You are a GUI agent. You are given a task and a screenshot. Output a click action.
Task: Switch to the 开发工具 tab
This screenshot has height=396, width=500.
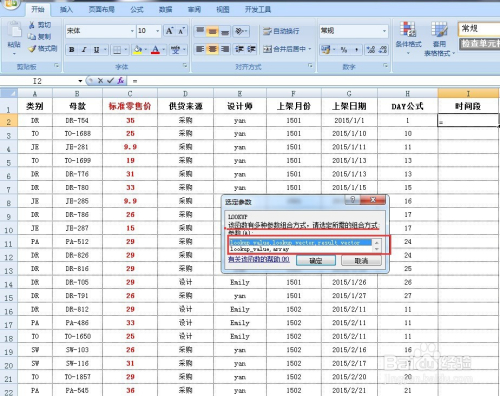point(258,10)
